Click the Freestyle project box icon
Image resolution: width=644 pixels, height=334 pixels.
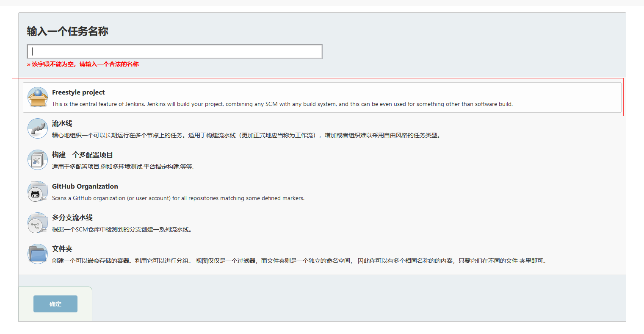coord(38,97)
